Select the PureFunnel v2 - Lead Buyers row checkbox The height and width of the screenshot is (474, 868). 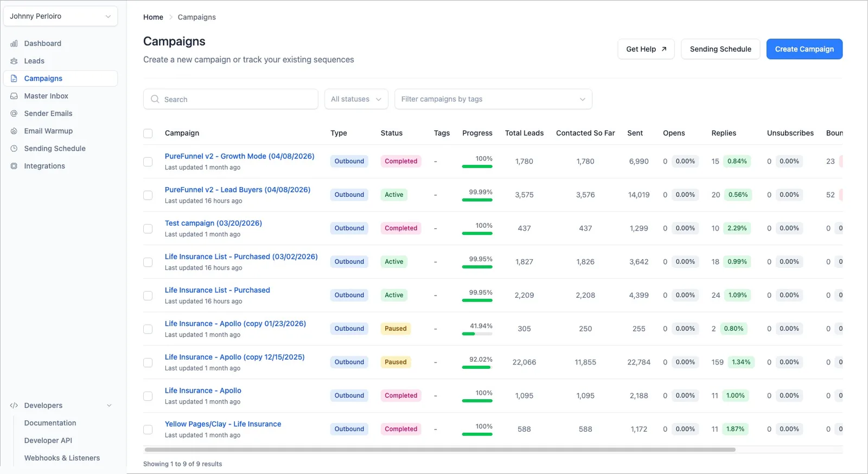tap(148, 195)
